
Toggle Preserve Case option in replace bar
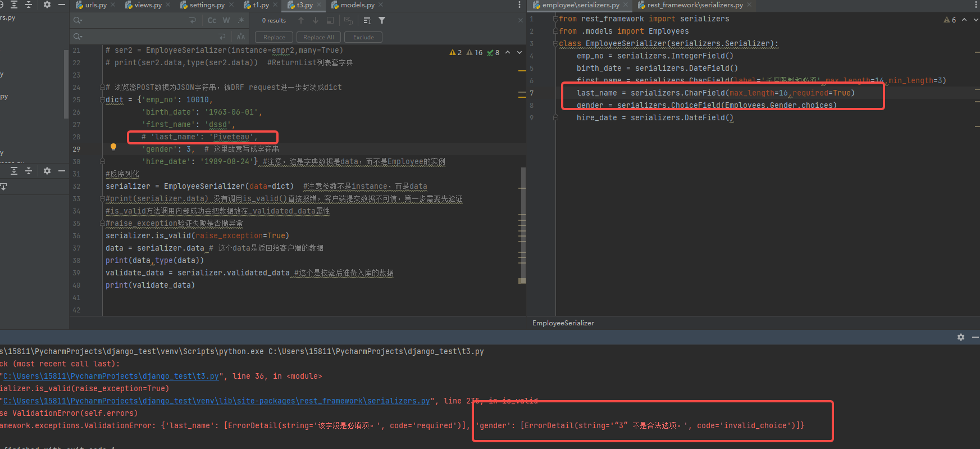click(x=241, y=37)
